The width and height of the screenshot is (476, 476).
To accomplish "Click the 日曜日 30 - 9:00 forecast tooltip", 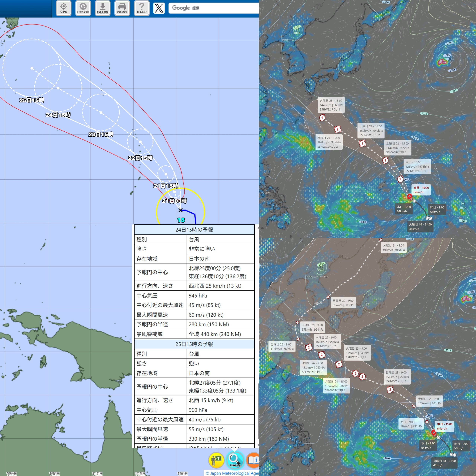I will click(x=343, y=303).
